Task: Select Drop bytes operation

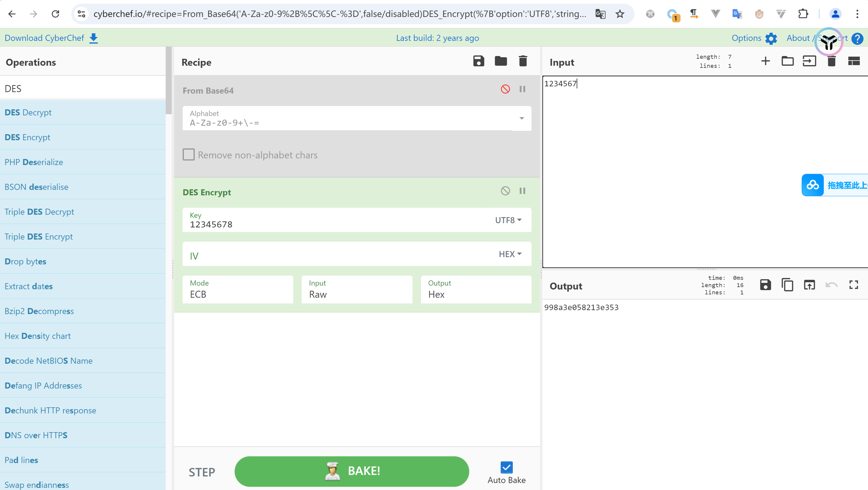Action: pos(83,262)
